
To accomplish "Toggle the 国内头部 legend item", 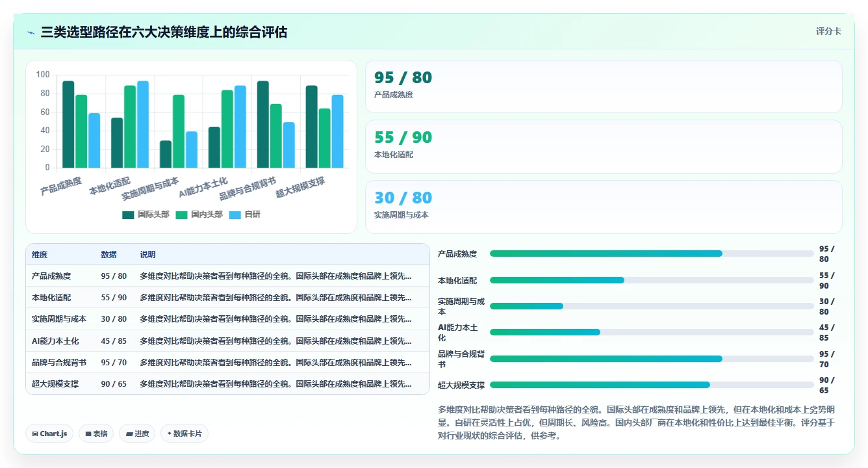I will 199,214.
